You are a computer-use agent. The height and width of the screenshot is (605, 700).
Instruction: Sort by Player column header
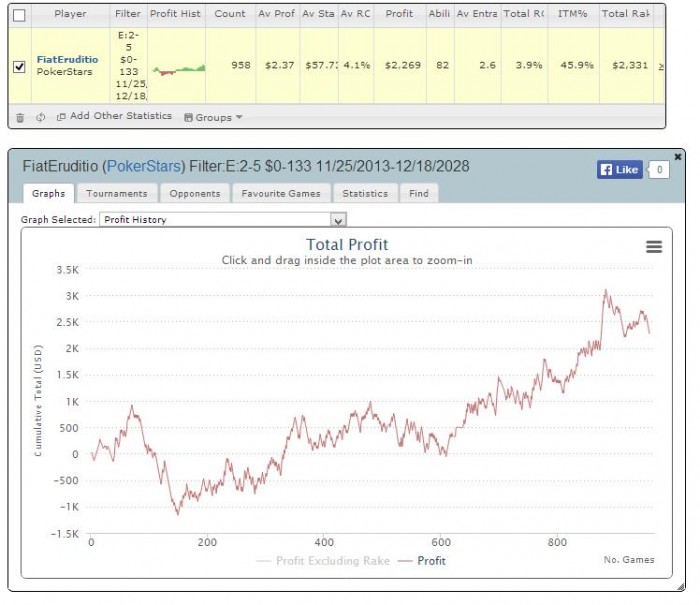tap(70, 14)
